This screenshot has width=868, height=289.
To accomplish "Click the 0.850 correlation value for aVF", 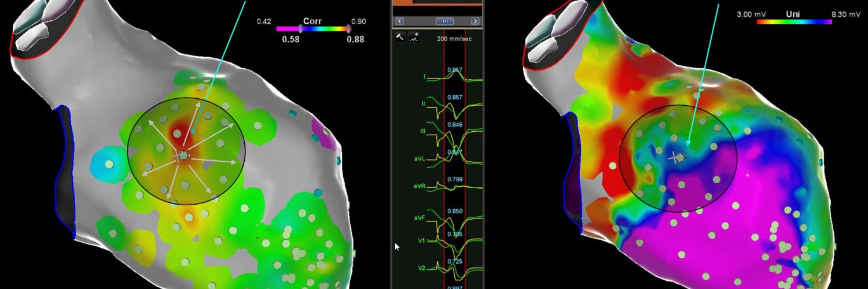I will point(455,212).
